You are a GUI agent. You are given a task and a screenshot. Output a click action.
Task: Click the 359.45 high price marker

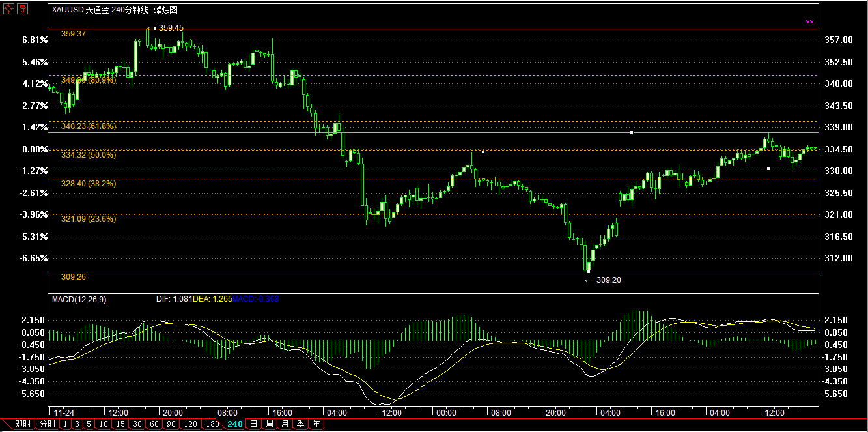171,28
